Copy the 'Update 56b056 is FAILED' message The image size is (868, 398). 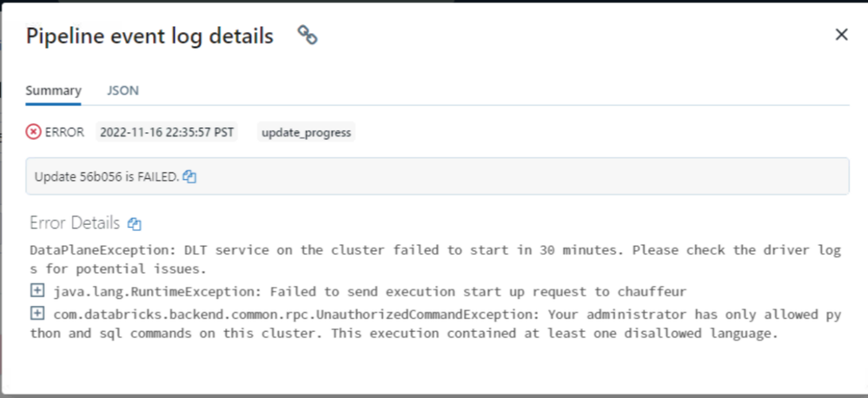[189, 176]
